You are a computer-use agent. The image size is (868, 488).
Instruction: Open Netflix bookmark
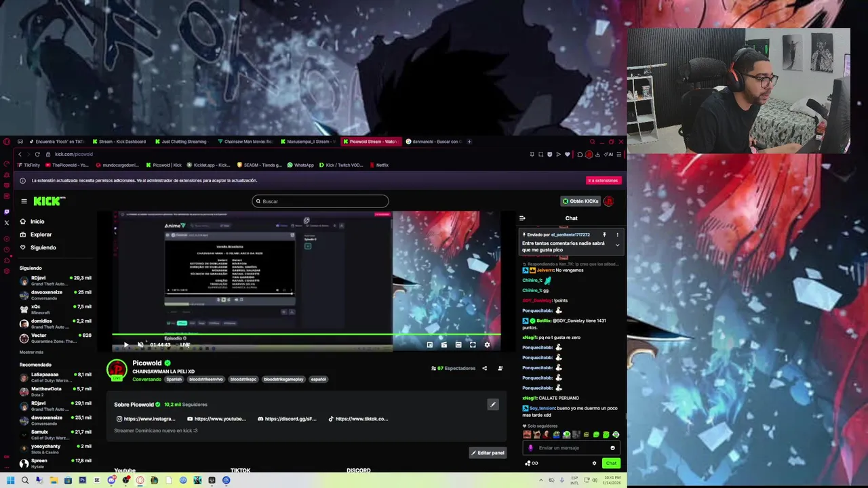click(379, 165)
